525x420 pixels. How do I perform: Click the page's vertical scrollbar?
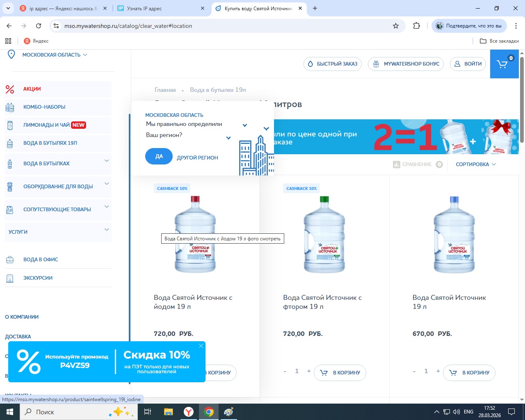[522, 100]
